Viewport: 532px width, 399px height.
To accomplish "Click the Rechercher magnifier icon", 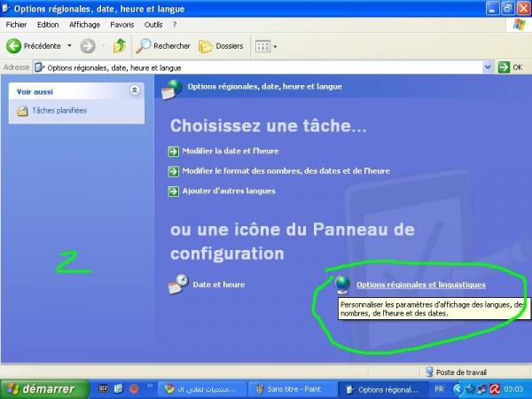I will tap(143, 45).
